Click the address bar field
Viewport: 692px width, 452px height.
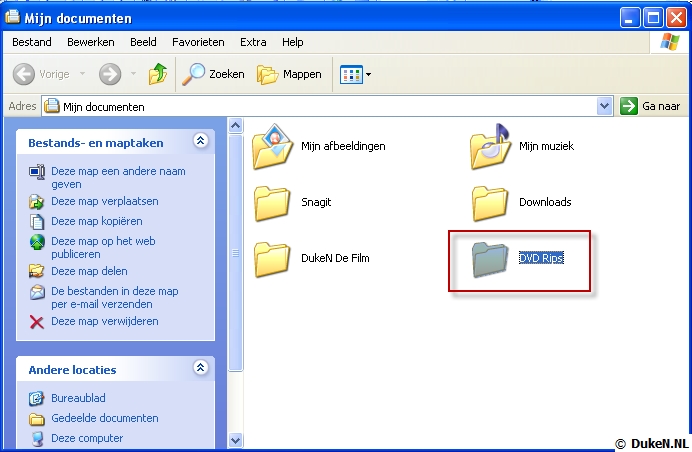[x=327, y=106]
